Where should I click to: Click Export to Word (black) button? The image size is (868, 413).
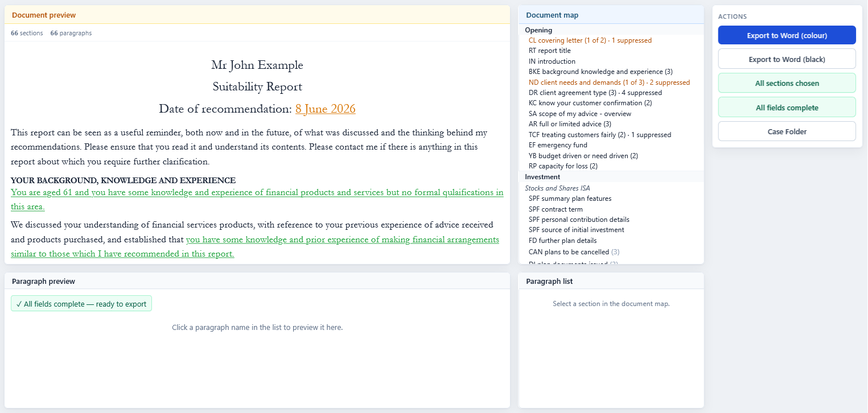click(787, 59)
